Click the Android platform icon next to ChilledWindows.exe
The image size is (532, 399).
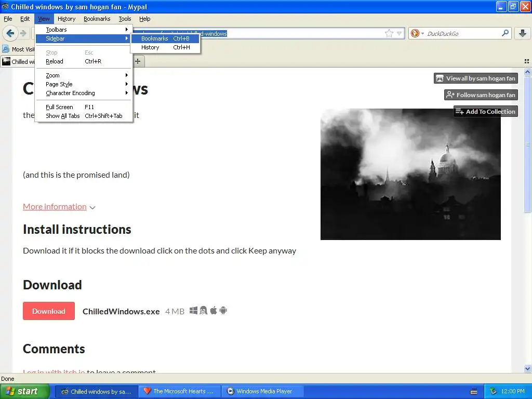pos(223,311)
